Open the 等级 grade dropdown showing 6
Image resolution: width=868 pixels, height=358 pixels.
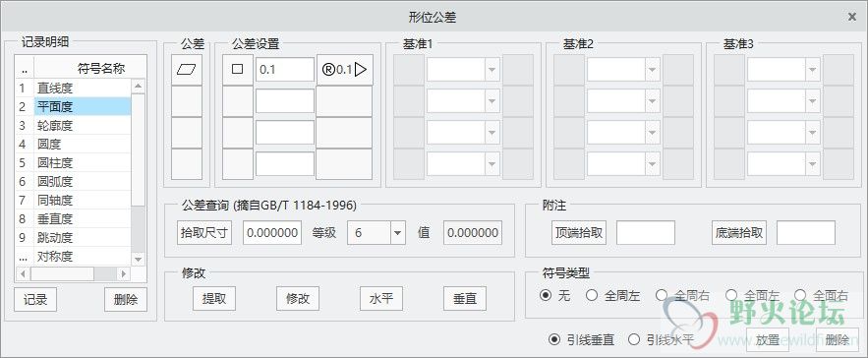[x=397, y=233]
